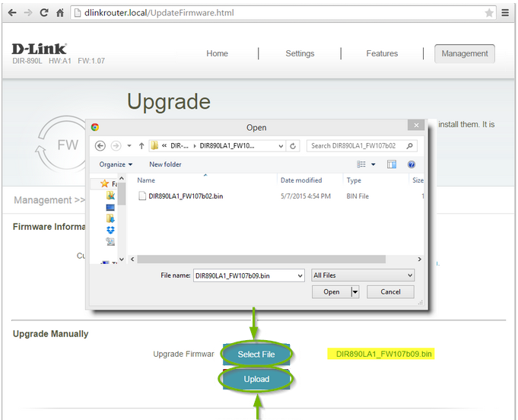This screenshot has width=518, height=420.
Task: Click the horizontal scrollbar left arrow
Action: 132,259
